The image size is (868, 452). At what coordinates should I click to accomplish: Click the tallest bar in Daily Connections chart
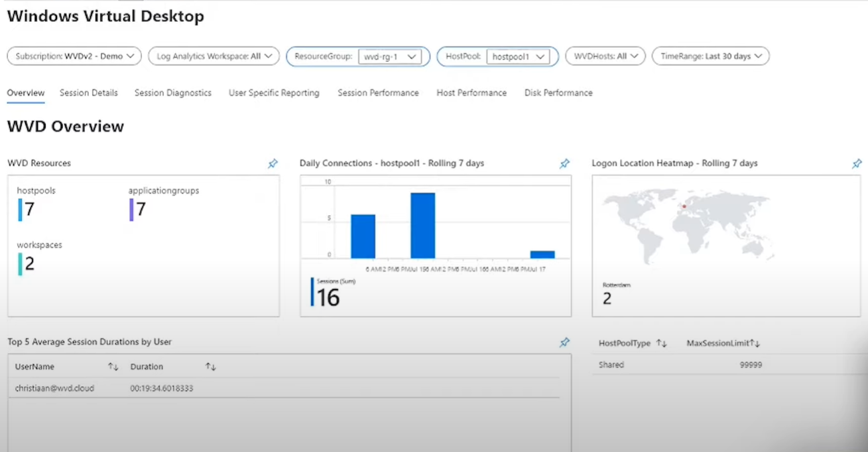click(422, 226)
